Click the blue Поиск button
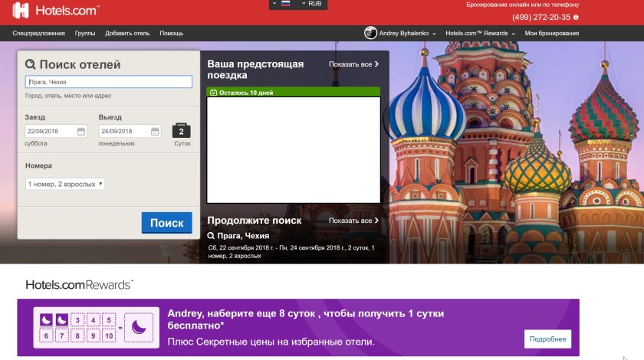This screenshot has width=644, height=360. pyautogui.click(x=167, y=223)
